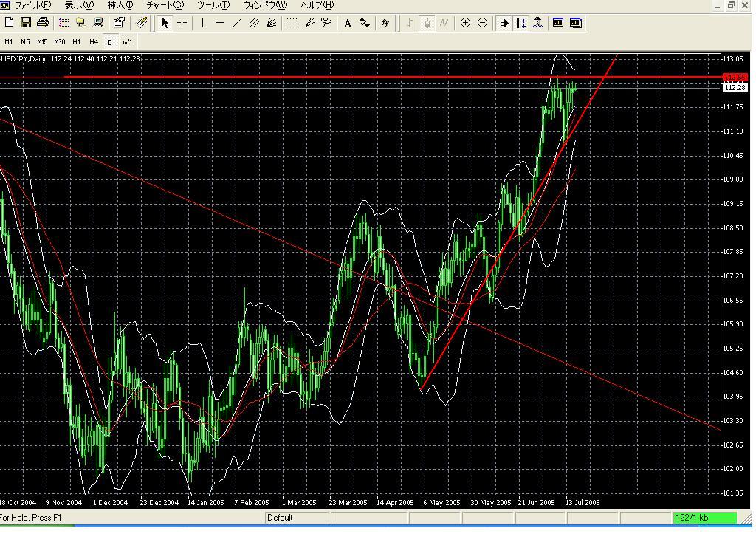Open the indicators list

click(x=385, y=23)
